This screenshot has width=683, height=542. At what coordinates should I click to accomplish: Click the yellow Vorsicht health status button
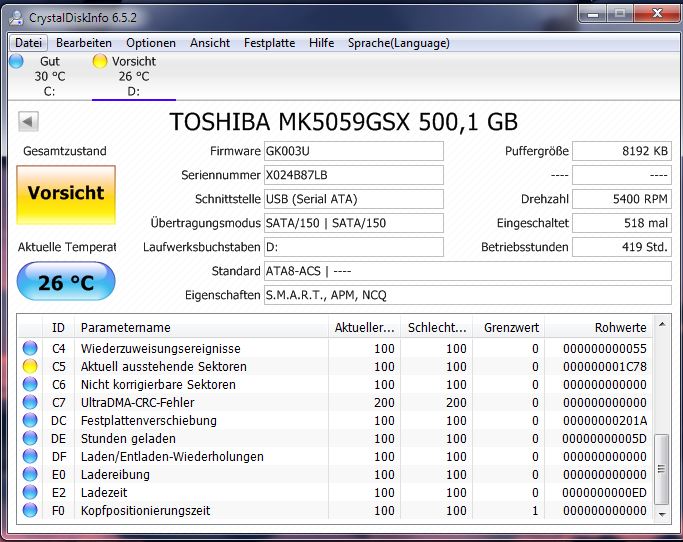(66, 195)
